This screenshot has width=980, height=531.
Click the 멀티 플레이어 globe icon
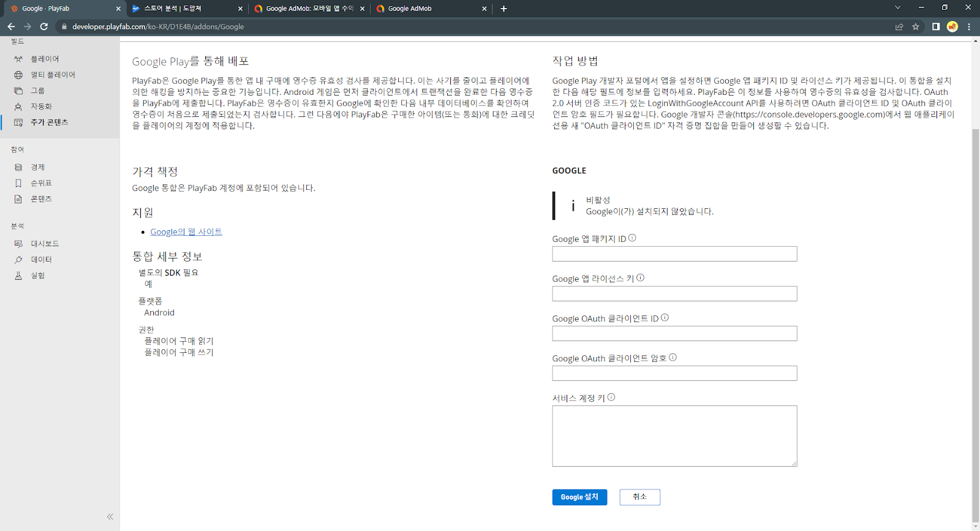click(x=18, y=75)
